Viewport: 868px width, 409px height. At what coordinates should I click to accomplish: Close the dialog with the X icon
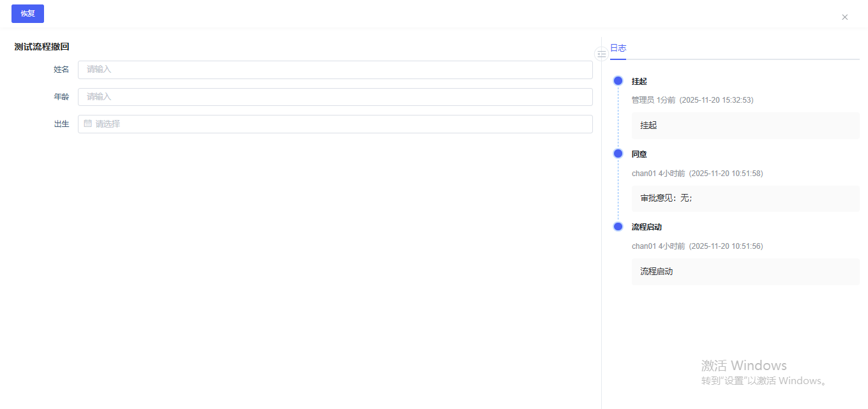844,17
